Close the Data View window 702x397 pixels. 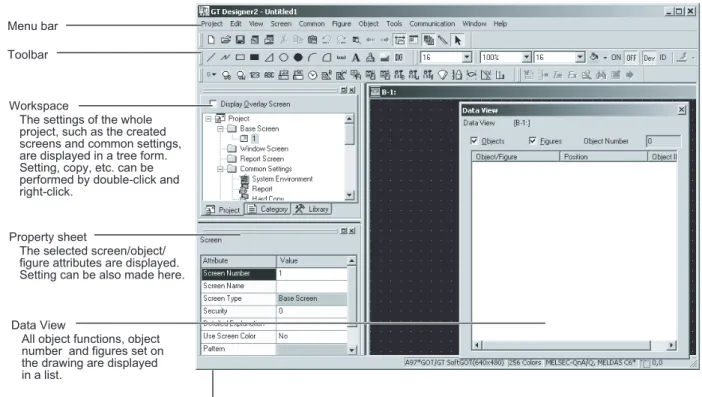[x=681, y=110]
